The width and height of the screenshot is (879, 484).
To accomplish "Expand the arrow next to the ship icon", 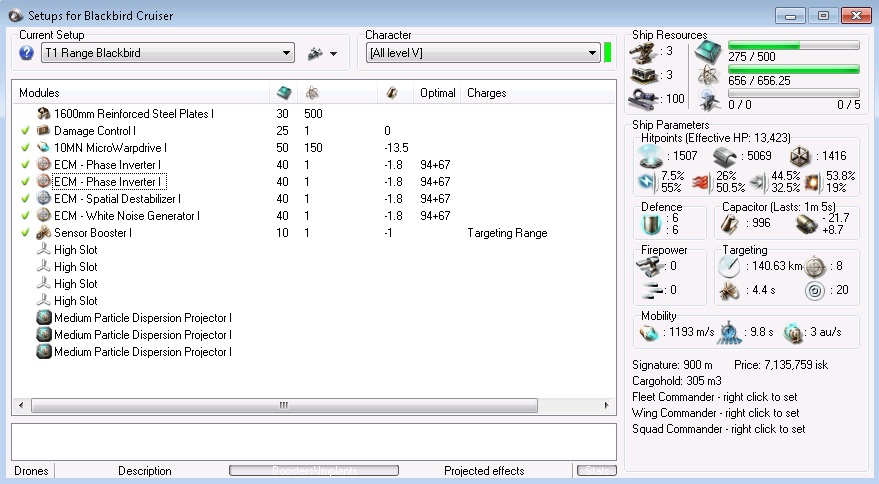I will coord(334,54).
